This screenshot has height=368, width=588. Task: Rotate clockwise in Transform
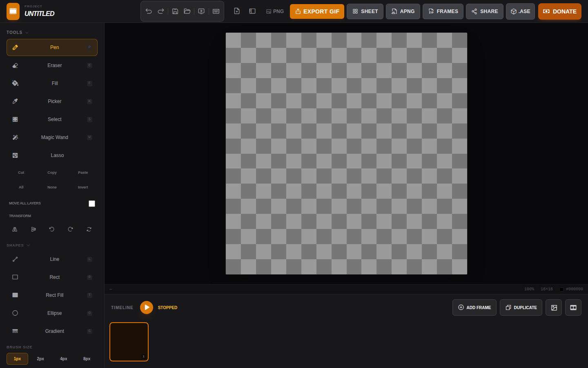click(x=70, y=229)
